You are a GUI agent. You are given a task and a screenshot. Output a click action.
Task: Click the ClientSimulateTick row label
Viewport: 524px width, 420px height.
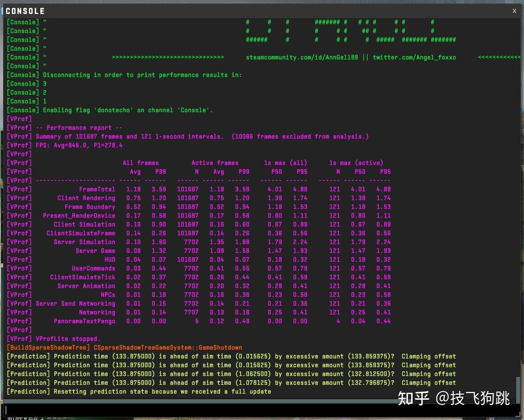tap(82, 277)
